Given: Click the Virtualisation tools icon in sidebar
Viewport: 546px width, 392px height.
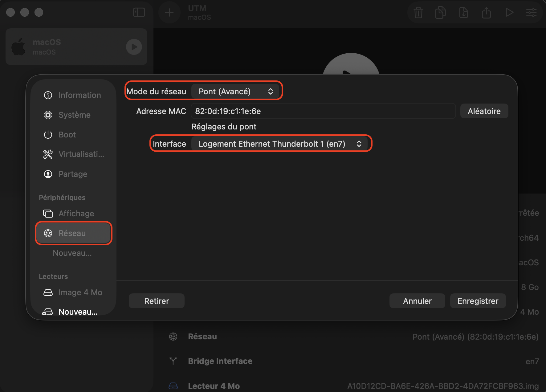Looking at the screenshot, I should point(48,154).
